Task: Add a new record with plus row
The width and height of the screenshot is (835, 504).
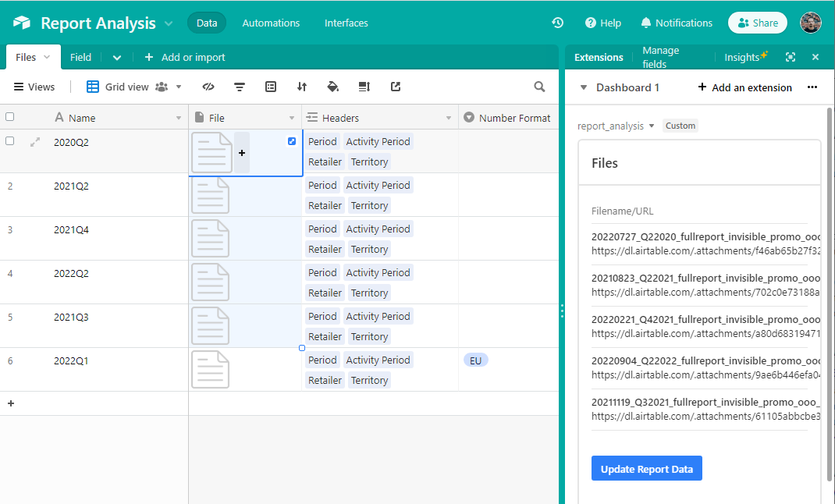Action: point(11,403)
